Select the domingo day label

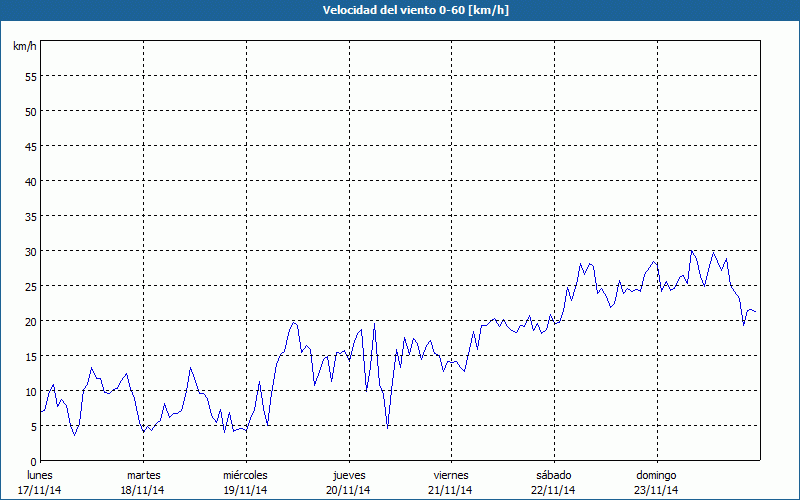coord(656,475)
